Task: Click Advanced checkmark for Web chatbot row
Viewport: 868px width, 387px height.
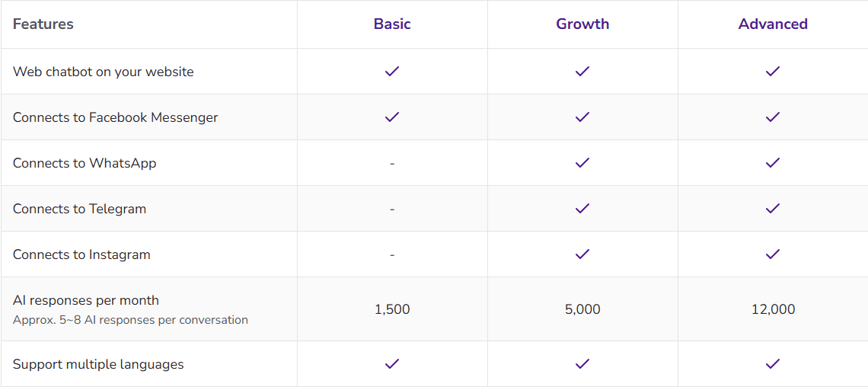Action: click(773, 72)
